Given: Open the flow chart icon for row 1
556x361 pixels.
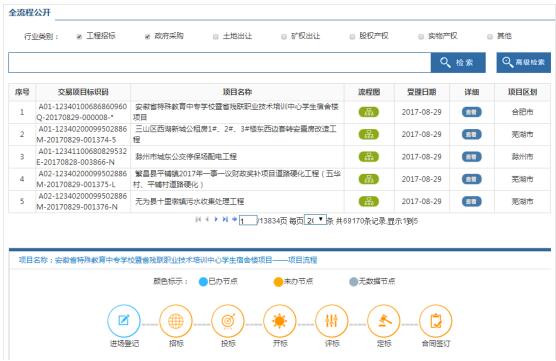Looking at the screenshot, I should tap(369, 112).
